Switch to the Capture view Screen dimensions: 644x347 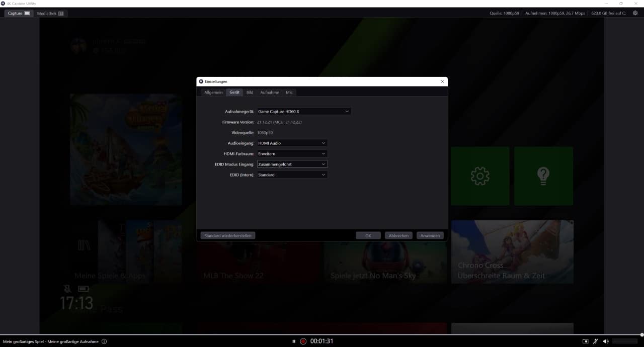click(x=19, y=14)
